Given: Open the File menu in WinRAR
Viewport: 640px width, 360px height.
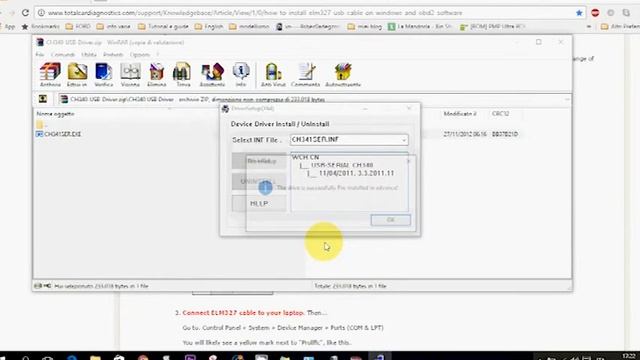Looking at the screenshot, I should pos(40,54).
